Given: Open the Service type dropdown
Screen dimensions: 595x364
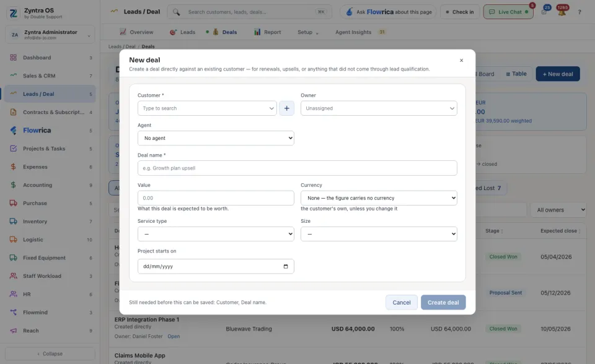Looking at the screenshot, I should click(216, 235).
